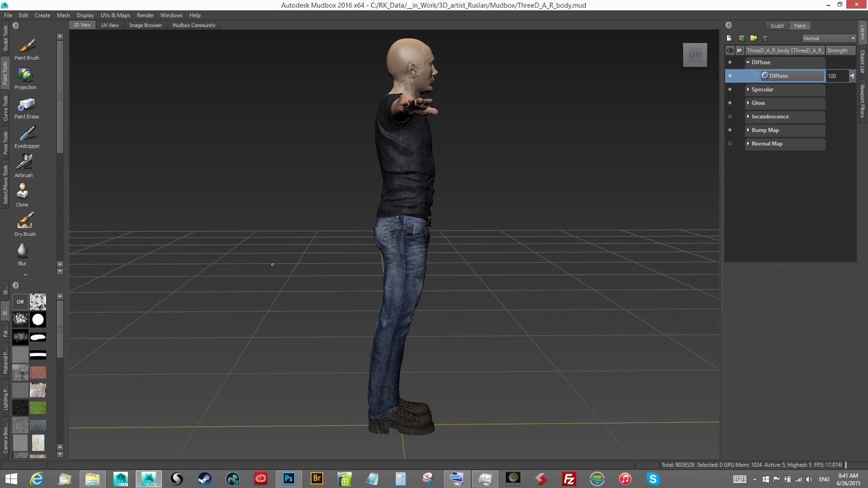The width and height of the screenshot is (868, 488).
Task: Click the LEFT view cube
Action: coord(695,55)
